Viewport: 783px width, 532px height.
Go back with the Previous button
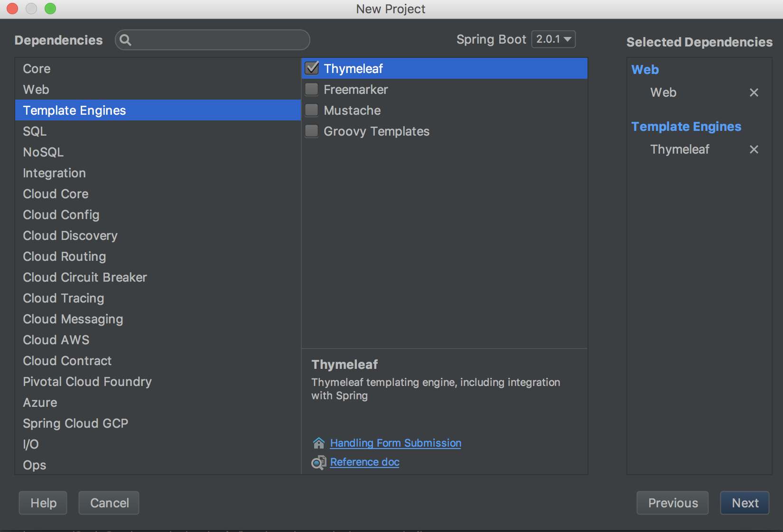pyautogui.click(x=672, y=503)
